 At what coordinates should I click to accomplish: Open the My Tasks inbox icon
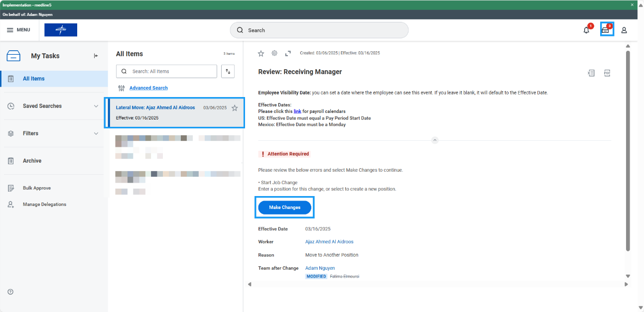pyautogui.click(x=606, y=30)
